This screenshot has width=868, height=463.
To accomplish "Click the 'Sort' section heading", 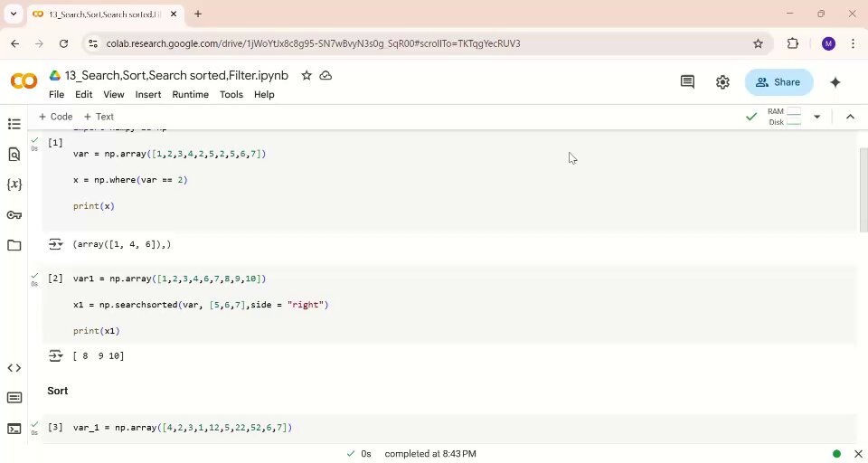I will click(58, 391).
